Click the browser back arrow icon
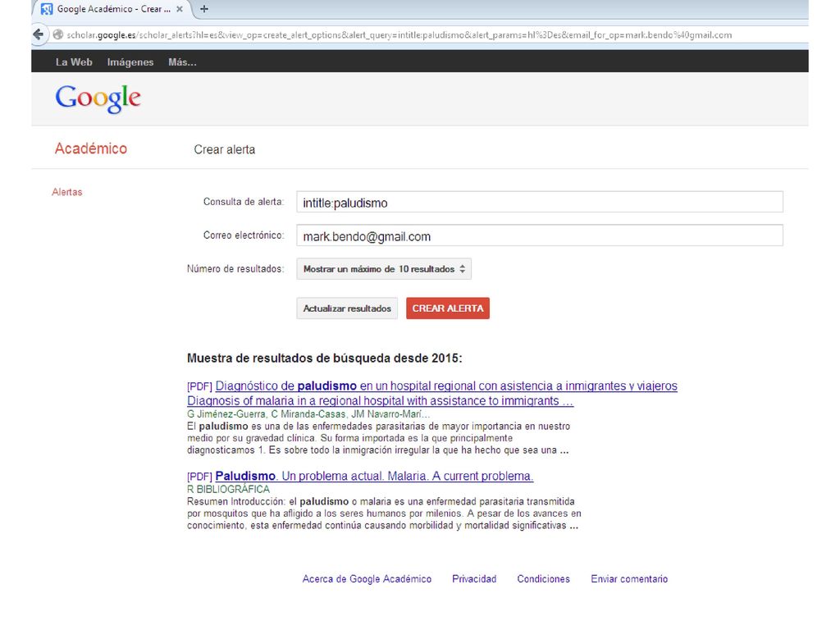 coord(38,34)
